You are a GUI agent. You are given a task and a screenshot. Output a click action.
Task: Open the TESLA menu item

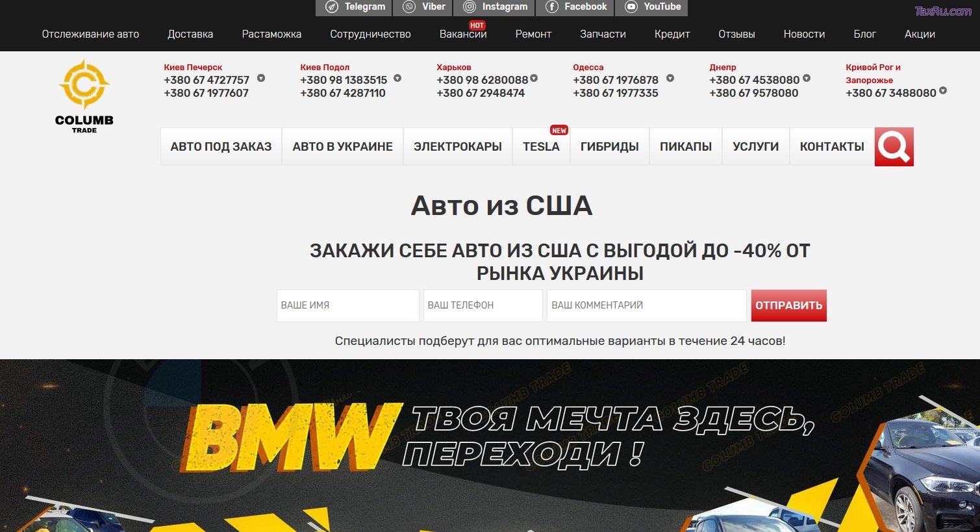[x=541, y=147]
